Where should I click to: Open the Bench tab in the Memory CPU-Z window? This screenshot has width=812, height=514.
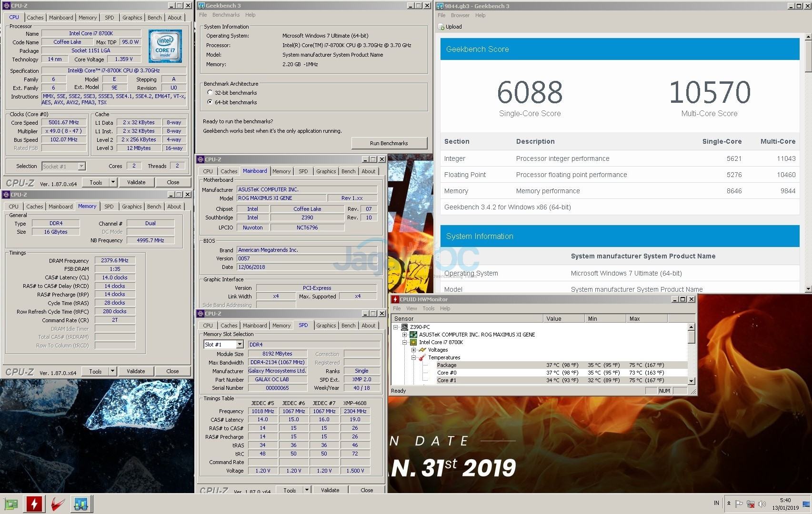point(154,207)
